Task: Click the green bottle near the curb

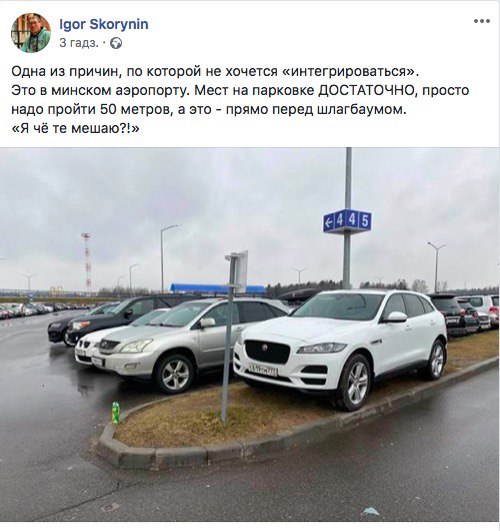Action: (x=116, y=412)
